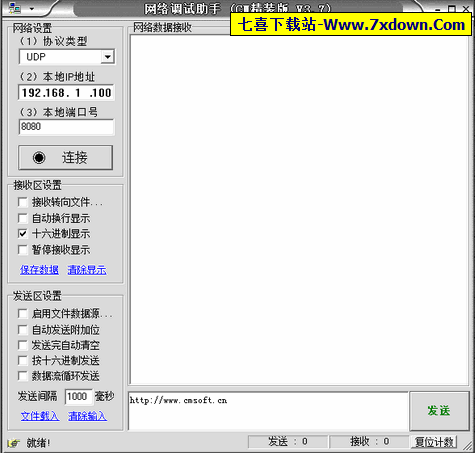Click the 清除显示 link
The height and width of the screenshot is (453, 475).
[87, 270]
